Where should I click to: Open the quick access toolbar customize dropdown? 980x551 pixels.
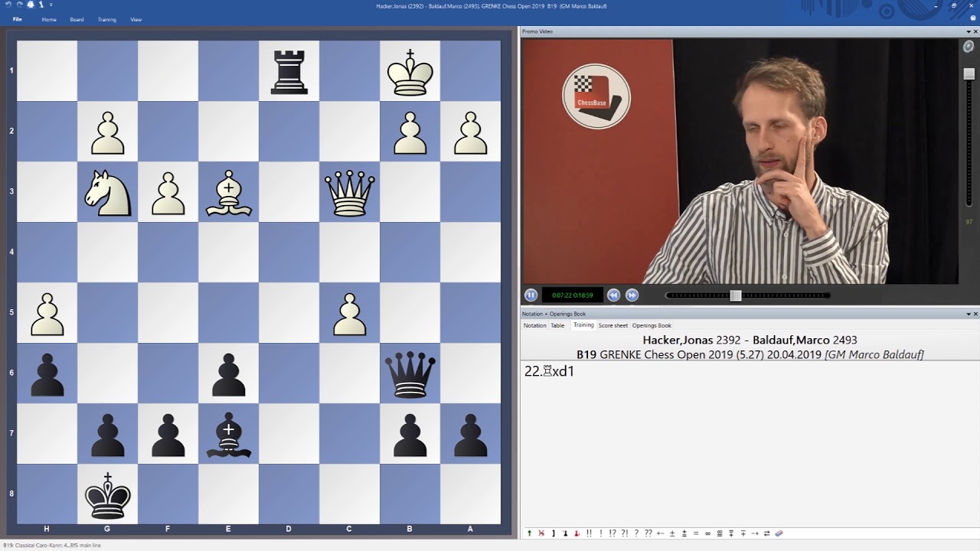coord(51,5)
